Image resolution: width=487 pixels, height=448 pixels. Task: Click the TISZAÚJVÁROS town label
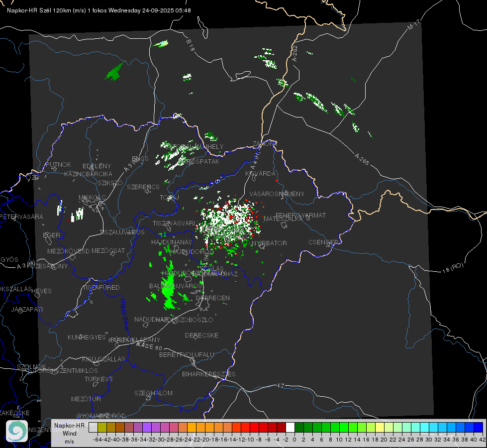122,232
